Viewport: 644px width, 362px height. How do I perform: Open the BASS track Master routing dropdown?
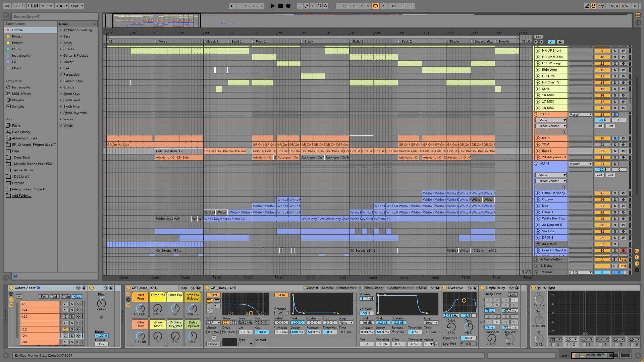tap(581, 115)
